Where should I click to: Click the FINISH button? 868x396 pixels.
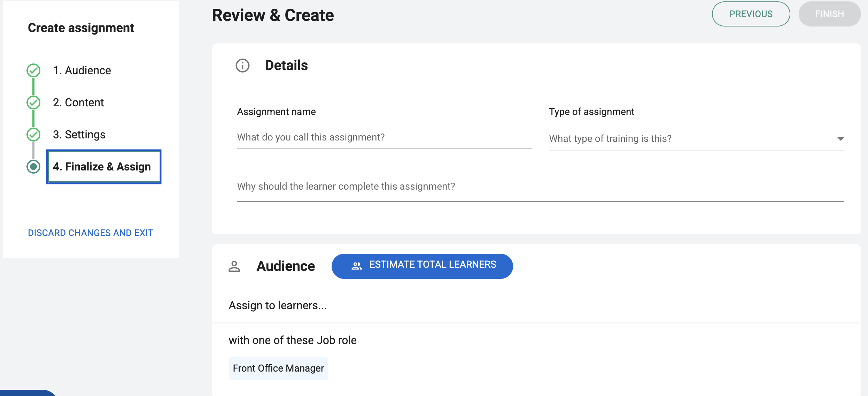(830, 14)
